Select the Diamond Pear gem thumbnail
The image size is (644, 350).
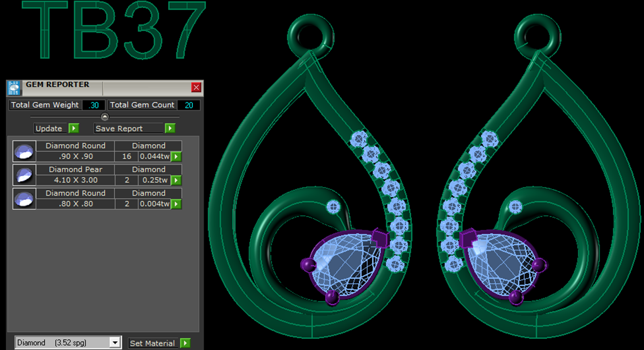coord(24,175)
